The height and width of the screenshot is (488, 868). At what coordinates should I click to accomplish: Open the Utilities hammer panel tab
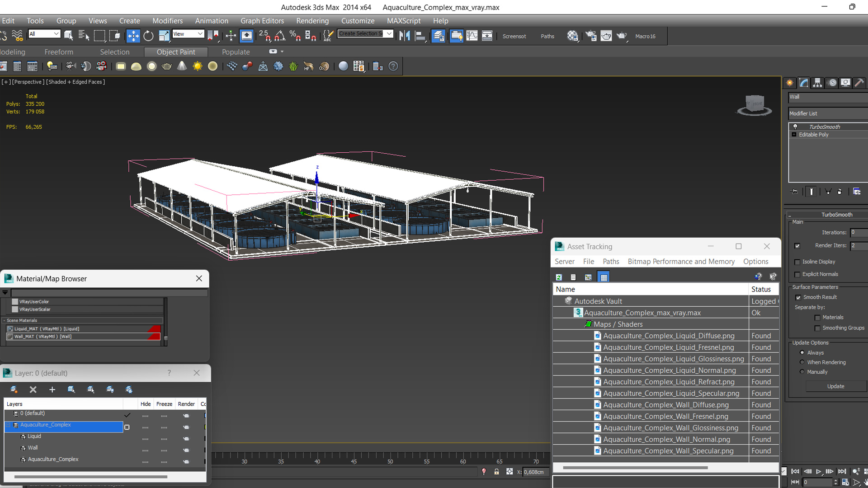[x=859, y=83]
